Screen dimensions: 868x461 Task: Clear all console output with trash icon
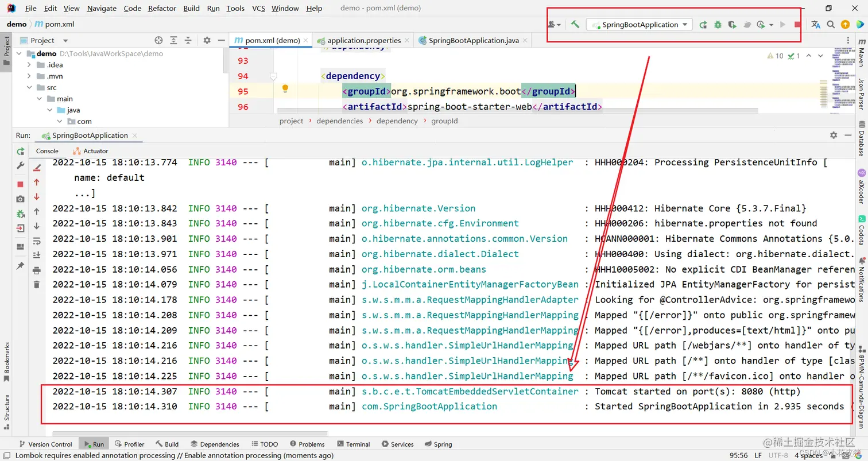pos(37,284)
